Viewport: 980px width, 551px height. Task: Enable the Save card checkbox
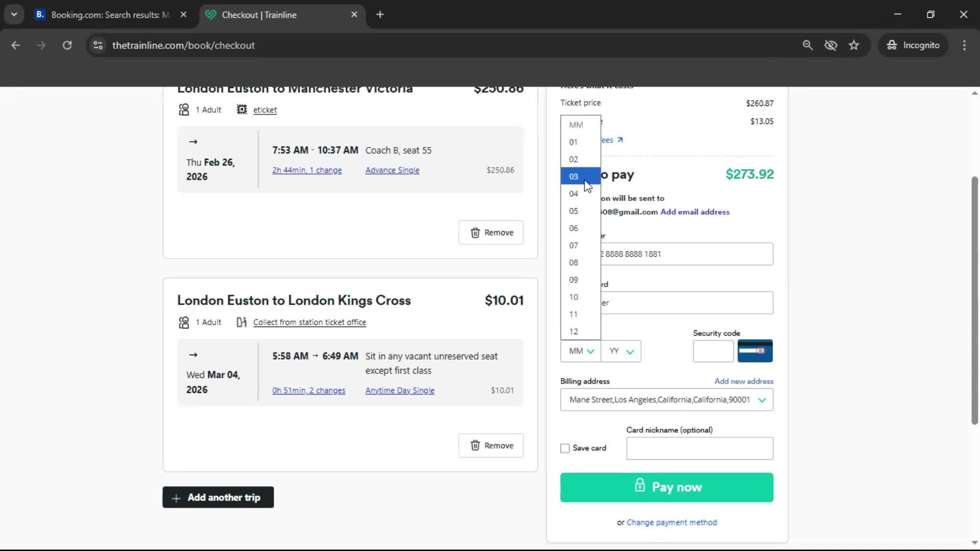pos(565,448)
